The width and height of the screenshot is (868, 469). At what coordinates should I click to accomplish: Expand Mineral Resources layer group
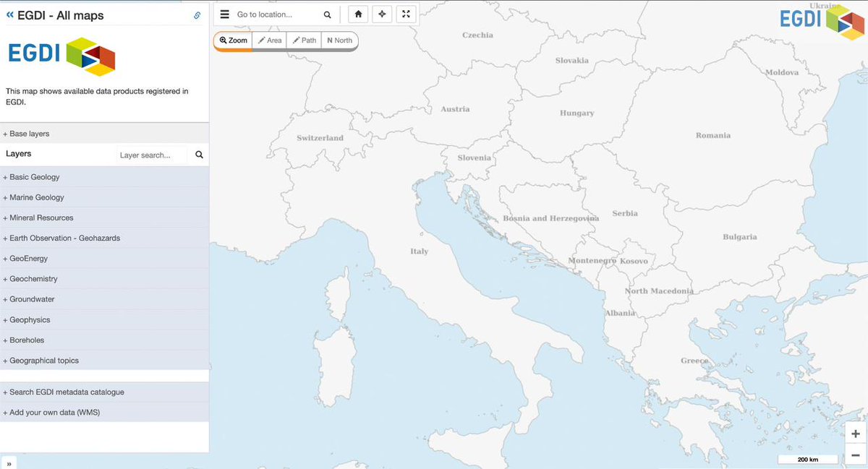pyautogui.click(x=104, y=218)
